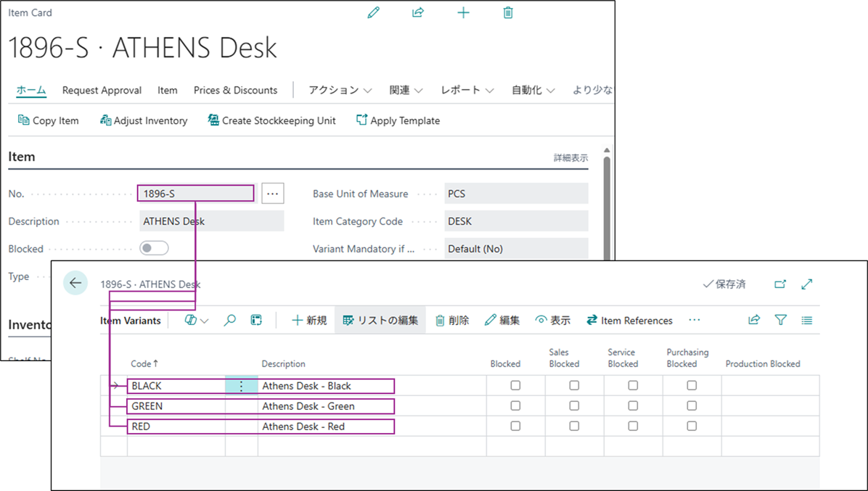868x491 pixels.
Task: Click the analyze layout icon next to search
Action: tap(255, 320)
